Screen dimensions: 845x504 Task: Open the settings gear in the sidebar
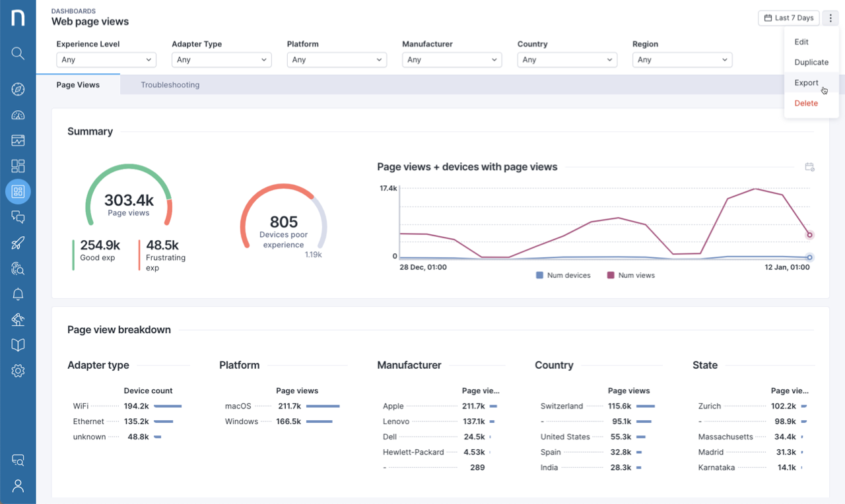[x=18, y=371]
